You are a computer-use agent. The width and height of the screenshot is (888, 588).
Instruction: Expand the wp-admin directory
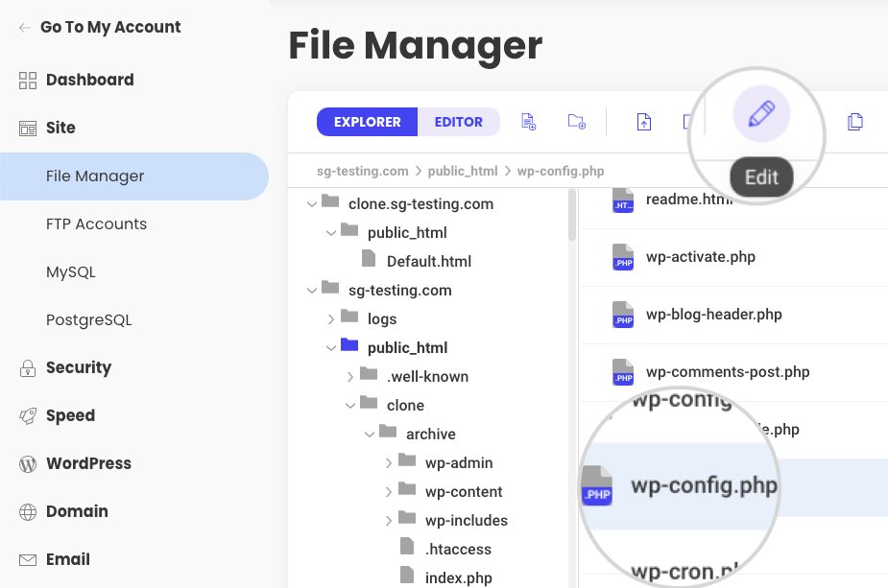click(388, 462)
